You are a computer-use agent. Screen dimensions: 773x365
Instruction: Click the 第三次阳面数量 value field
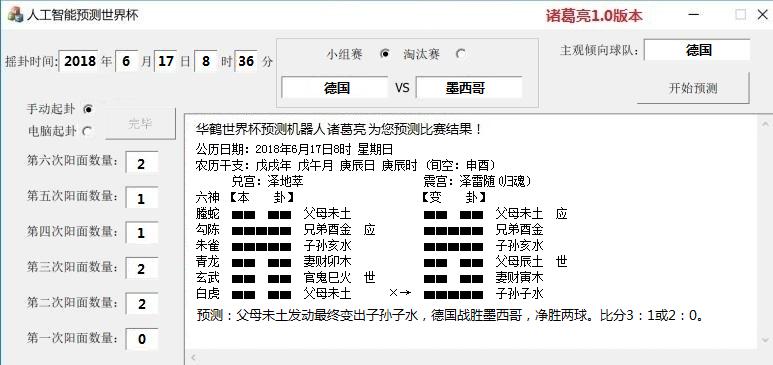click(142, 269)
